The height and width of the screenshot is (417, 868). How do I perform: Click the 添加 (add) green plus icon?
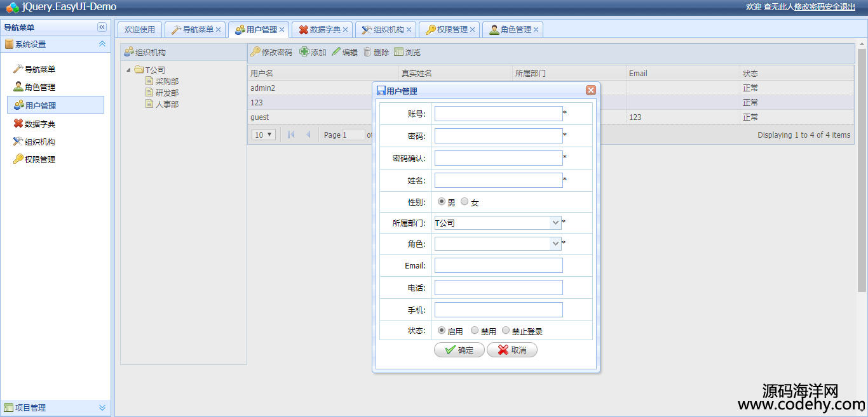pos(304,52)
